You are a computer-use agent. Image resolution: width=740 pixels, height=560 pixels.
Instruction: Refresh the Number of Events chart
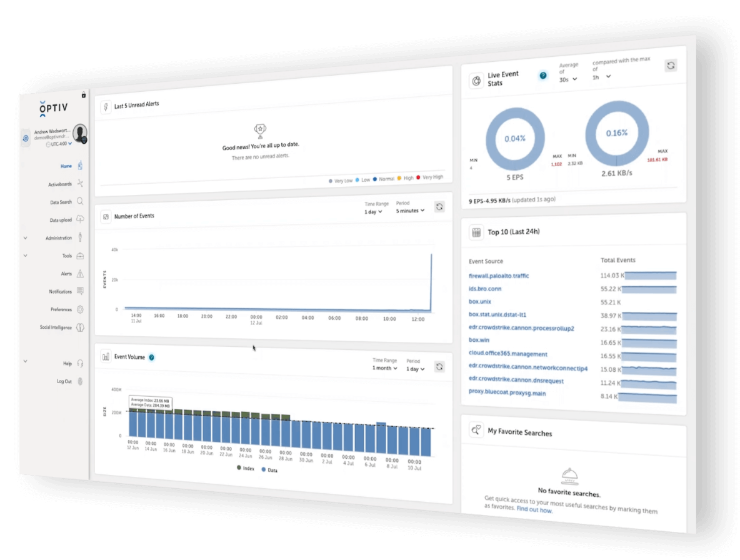[x=439, y=207]
